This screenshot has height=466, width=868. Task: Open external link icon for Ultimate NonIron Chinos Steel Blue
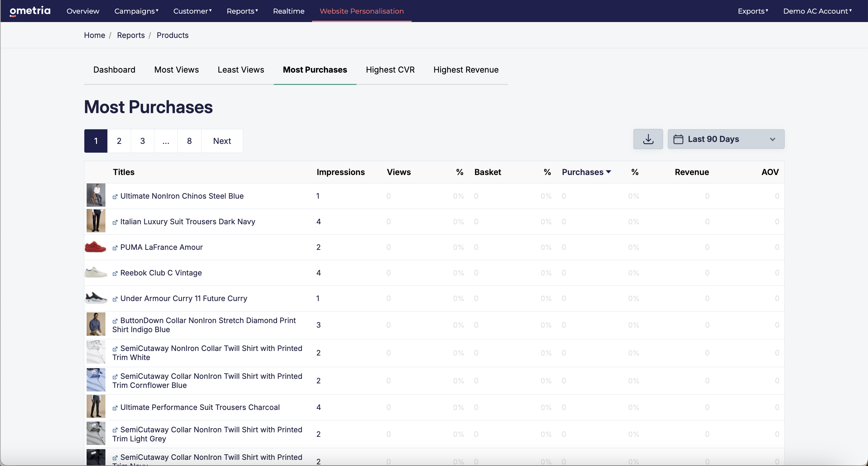pos(115,197)
